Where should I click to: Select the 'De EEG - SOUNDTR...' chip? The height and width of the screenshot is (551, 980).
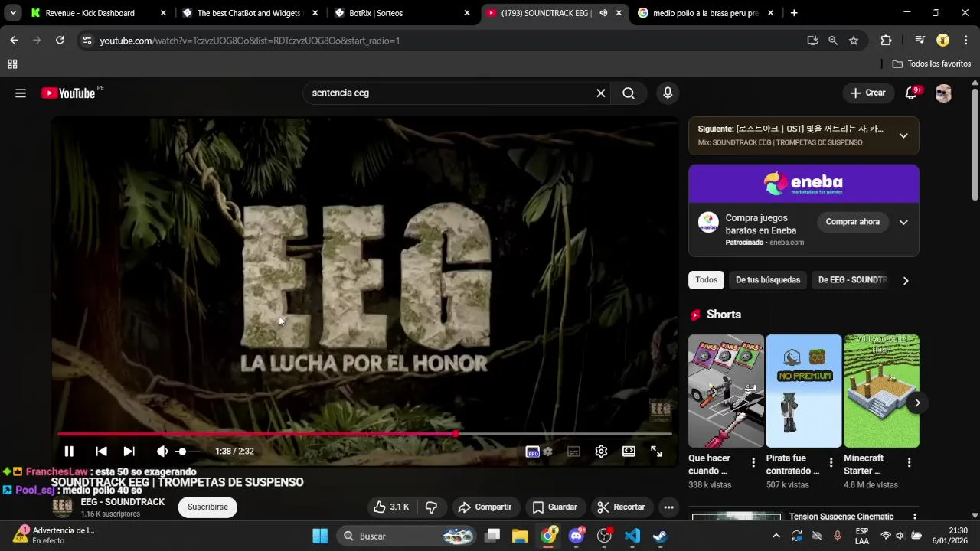[x=852, y=280]
